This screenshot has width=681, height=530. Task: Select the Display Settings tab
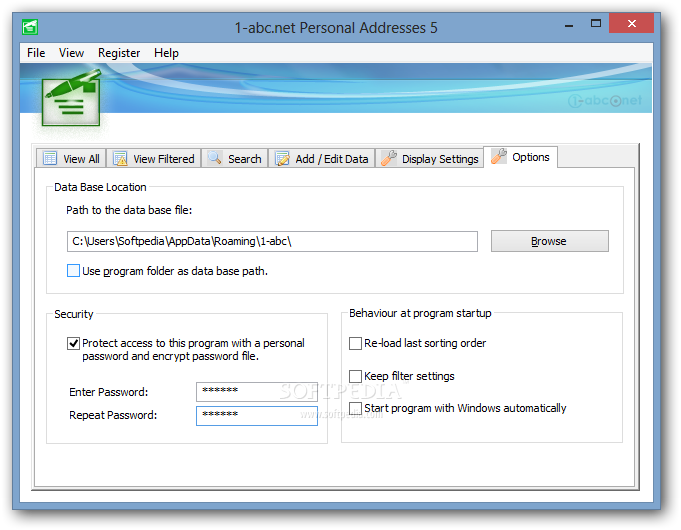[x=429, y=159]
